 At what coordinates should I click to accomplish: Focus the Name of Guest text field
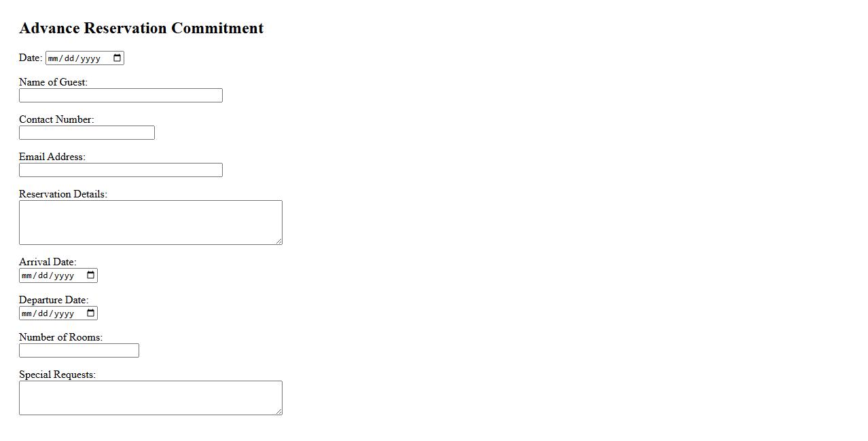point(120,96)
